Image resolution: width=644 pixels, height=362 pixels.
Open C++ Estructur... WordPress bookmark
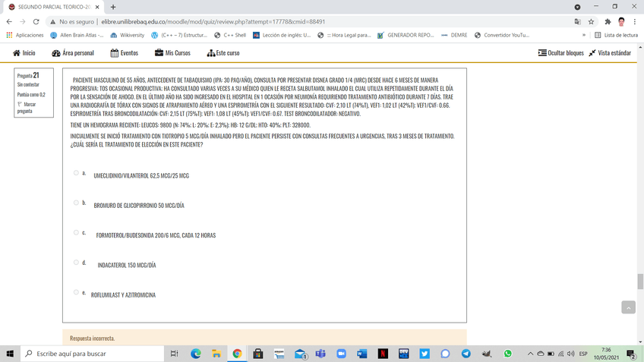point(179,36)
